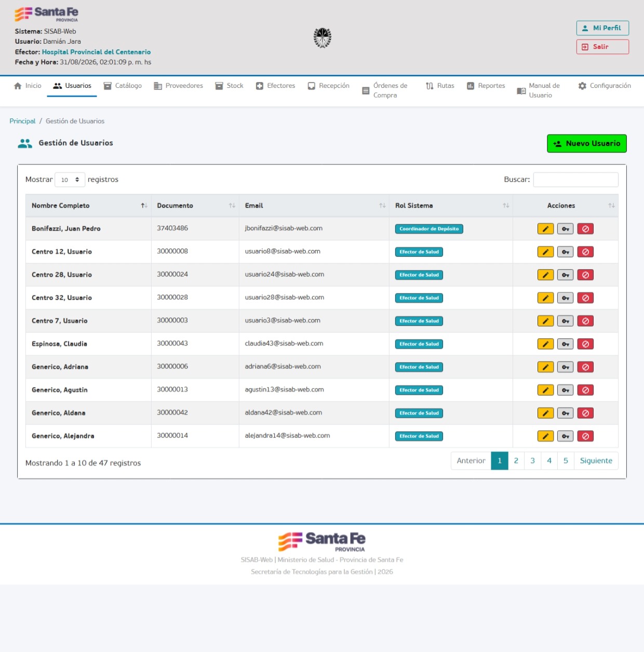This screenshot has width=644, height=652.
Task: Click the Nuevo Usuario button
Action: click(587, 143)
